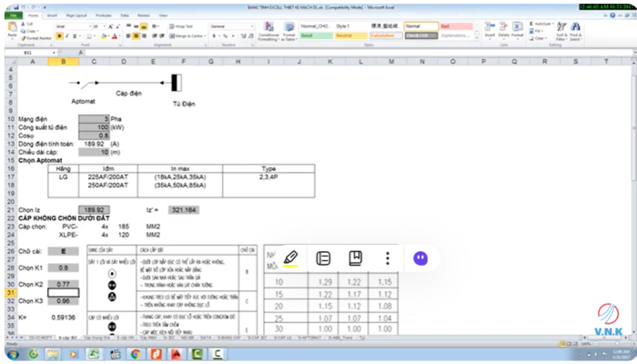Expand the font name dropdown
Screen dimensions: 637x364
(90, 26)
